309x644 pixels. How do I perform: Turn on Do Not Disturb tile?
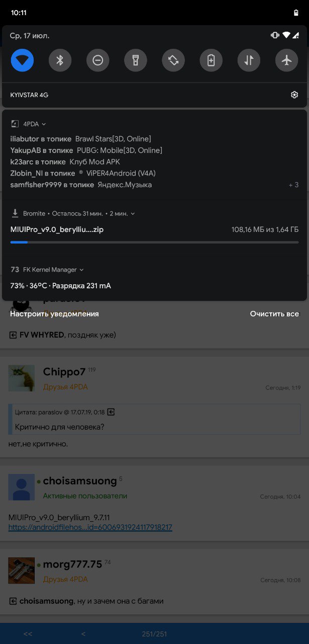(98, 60)
